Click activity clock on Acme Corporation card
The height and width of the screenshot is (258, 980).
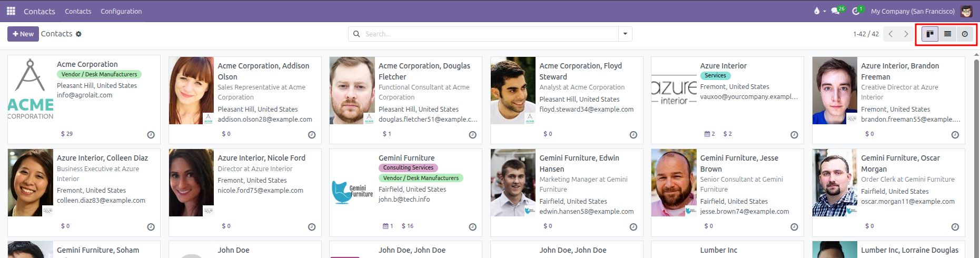click(151, 135)
